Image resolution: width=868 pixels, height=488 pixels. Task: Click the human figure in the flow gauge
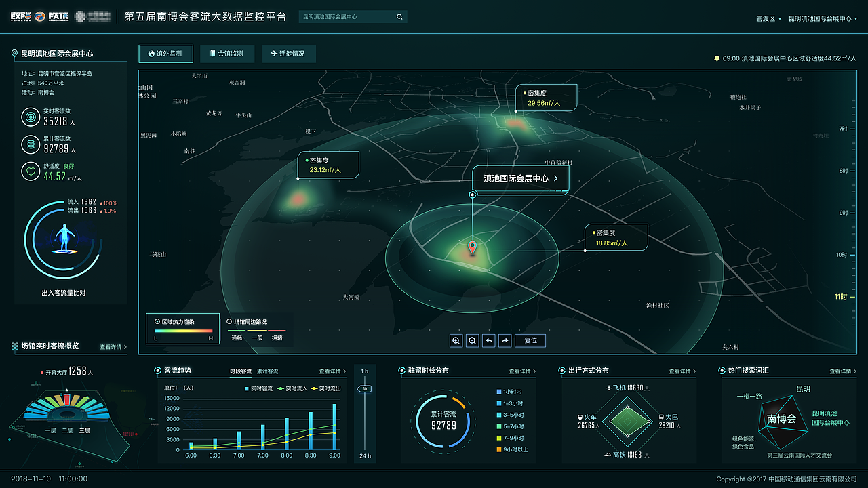[x=65, y=239]
